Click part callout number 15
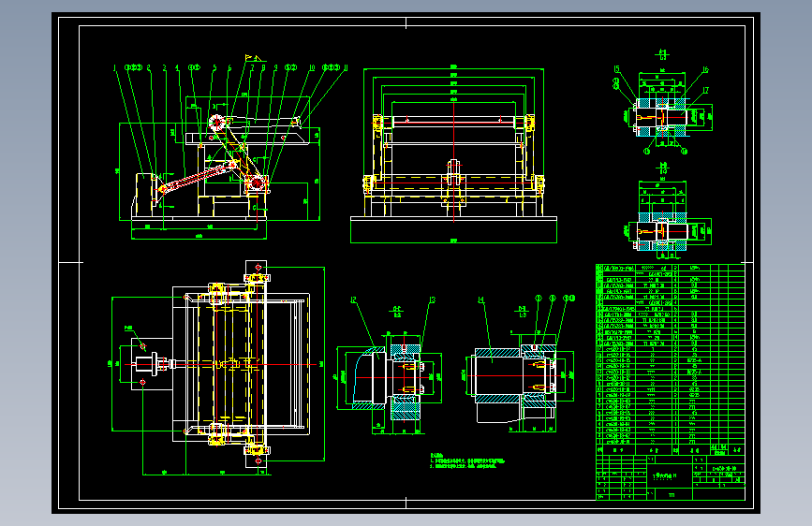The image size is (812, 526). point(616,69)
